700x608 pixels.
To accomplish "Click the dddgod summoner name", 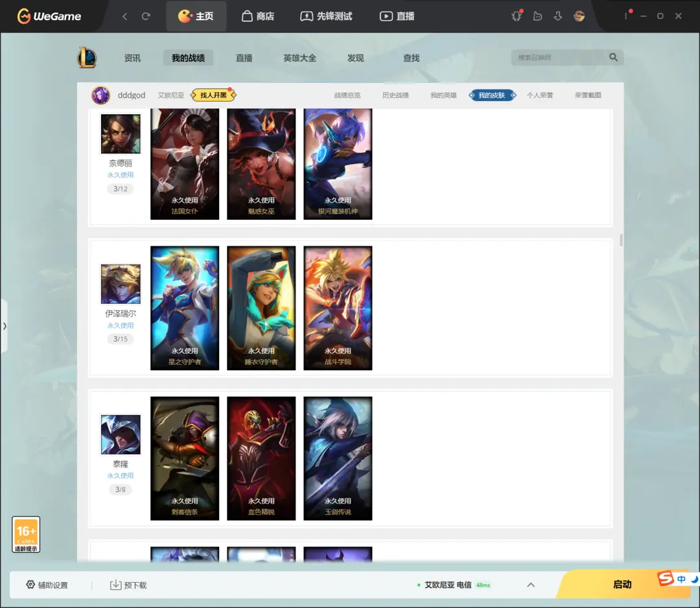I will (131, 95).
